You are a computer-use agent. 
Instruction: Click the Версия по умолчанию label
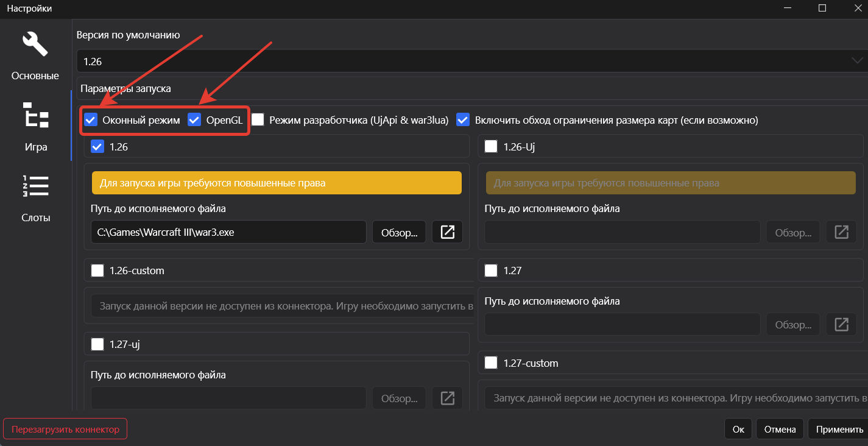tap(129, 35)
